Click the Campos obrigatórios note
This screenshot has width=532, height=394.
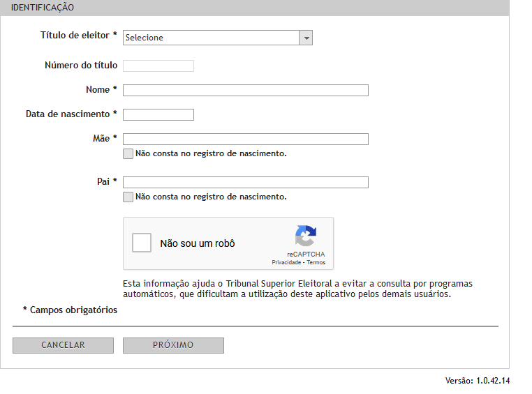(70, 310)
